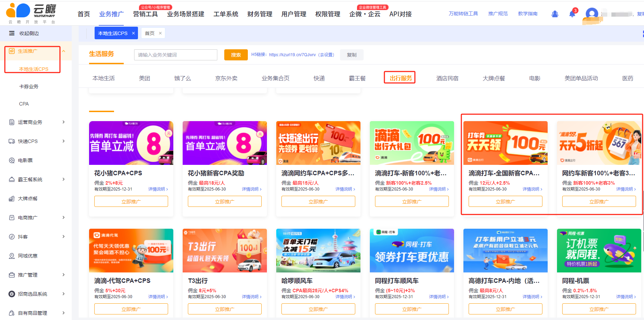Open 详情说明 for 同程-机票
The image size is (644, 320).
626,297
